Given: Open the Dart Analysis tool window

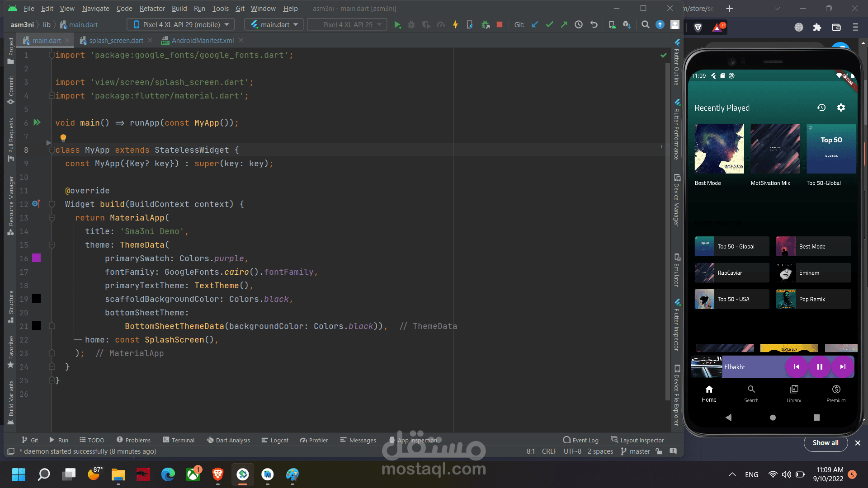Looking at the screenshot, I should point(228,440).
